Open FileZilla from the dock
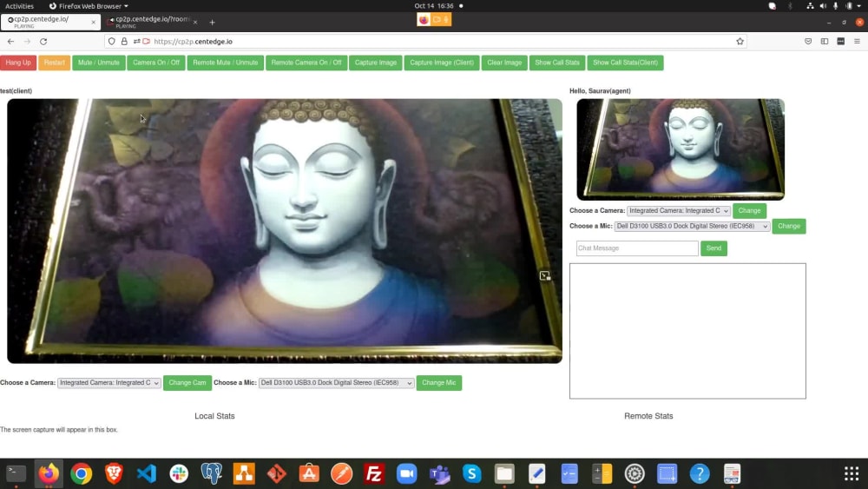Image resolution: width=868 pixels, height=489 pixels. point(374,473)
